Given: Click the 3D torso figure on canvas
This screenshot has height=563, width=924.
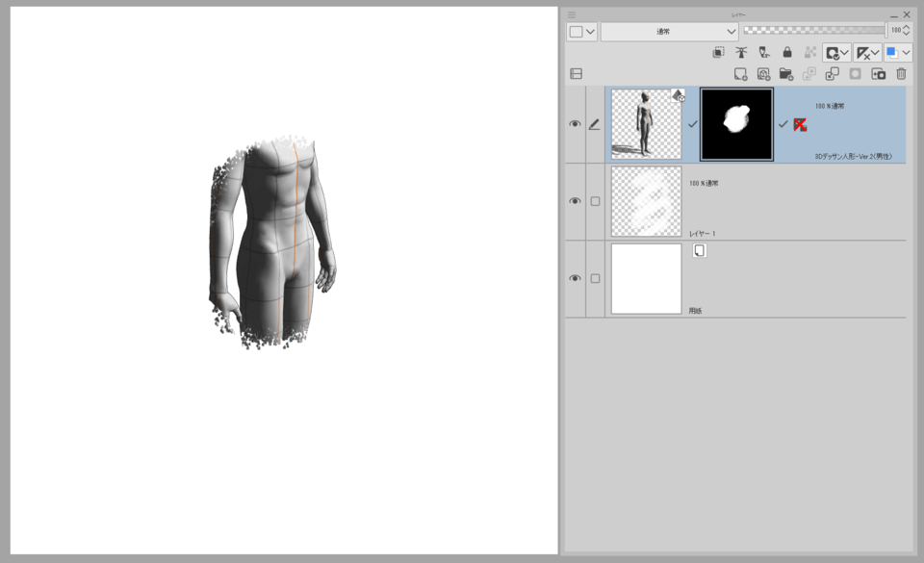Looking at the screenshot, I should (272, 243).
